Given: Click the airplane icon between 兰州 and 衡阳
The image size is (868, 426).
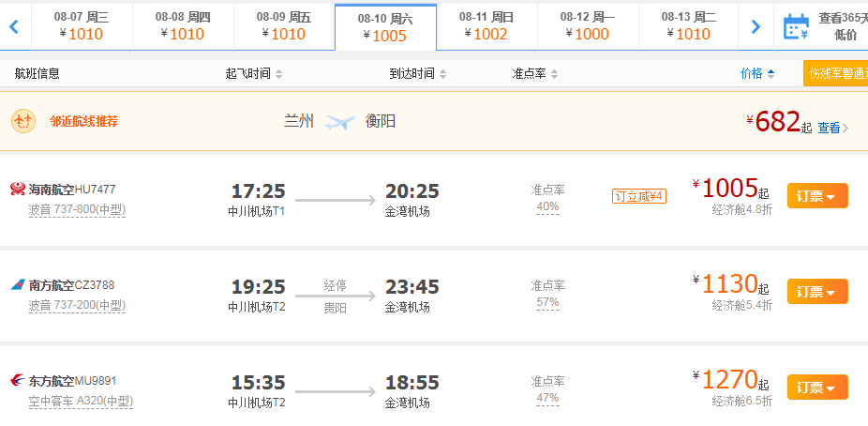Looking at the screenshot, I should tap(339, 121).
